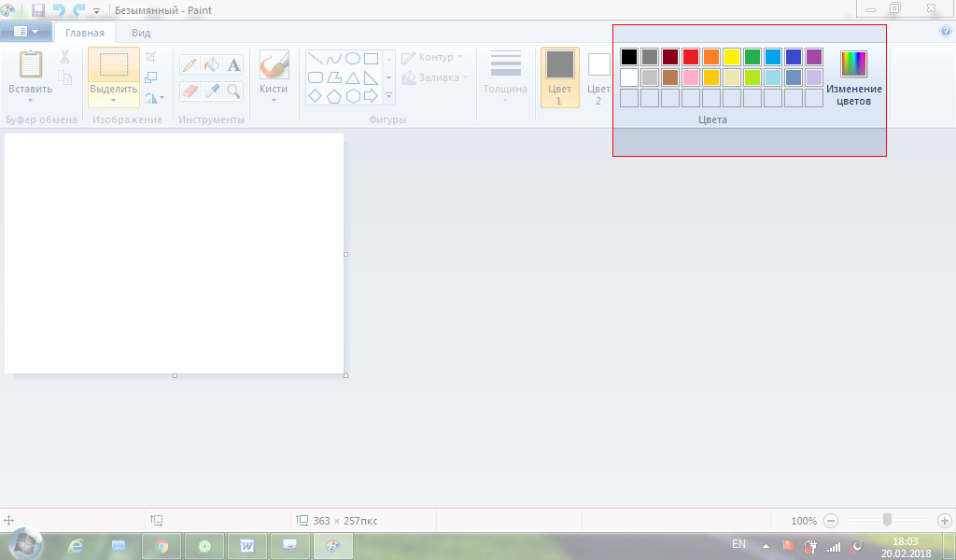Click the Undo arrow in title bar
This screenshot has width=956, height=560.
59,10
